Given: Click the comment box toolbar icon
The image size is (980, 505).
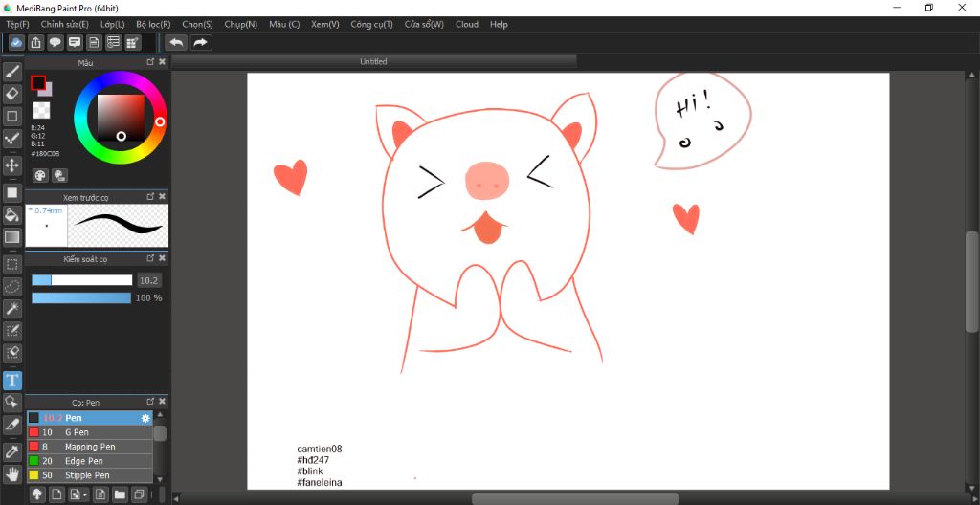Looking at the screenshot, I should point(75,42).
